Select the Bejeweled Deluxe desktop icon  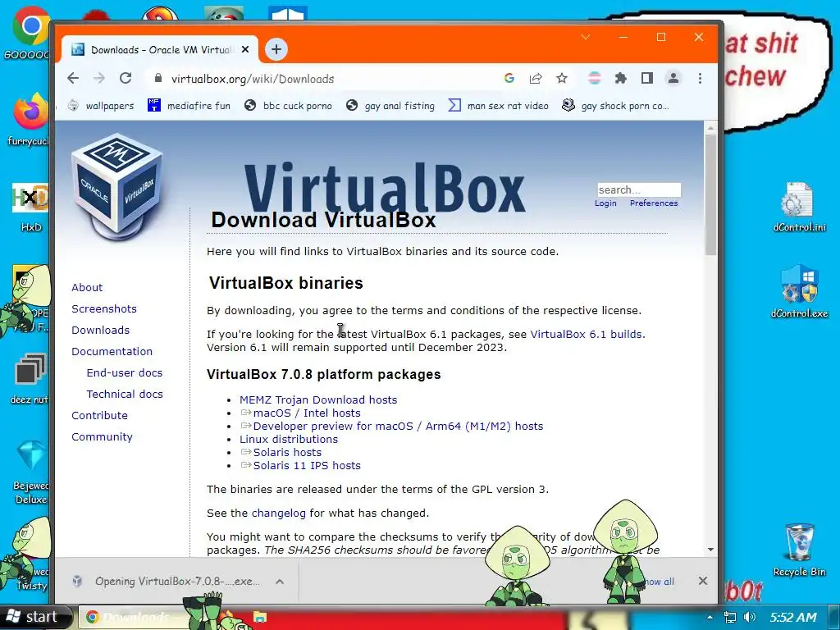click(x=30, y=472)
